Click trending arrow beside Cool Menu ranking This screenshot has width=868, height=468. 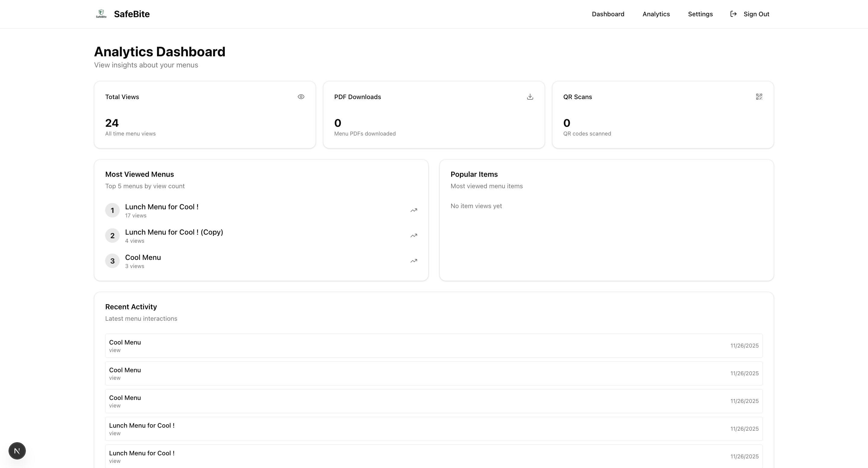click(x=414, y=261)
